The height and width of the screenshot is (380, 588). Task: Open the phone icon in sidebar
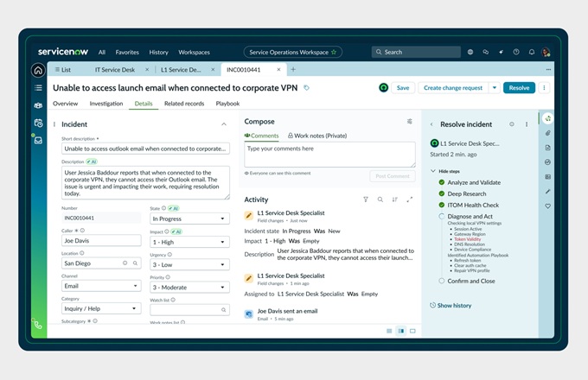click(x=38, y=325)
